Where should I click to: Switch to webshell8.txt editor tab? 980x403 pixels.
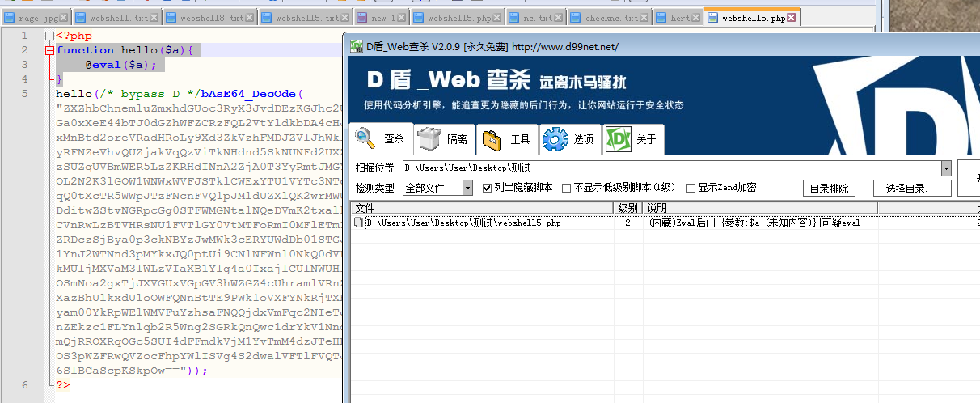coord(209,17)
